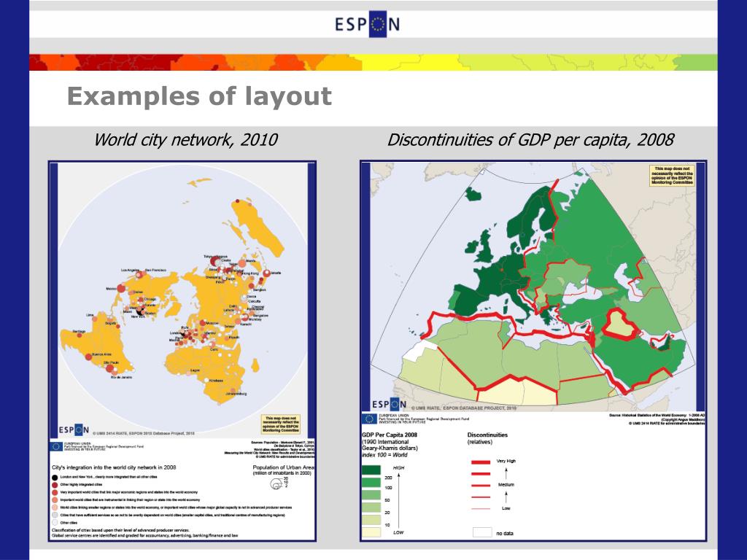Image resolution: width=747 pixels, height=560 pixels.
Task: Click the 'Source: Historical Statistics' text under GDP map
Action: tap(657, 415)
